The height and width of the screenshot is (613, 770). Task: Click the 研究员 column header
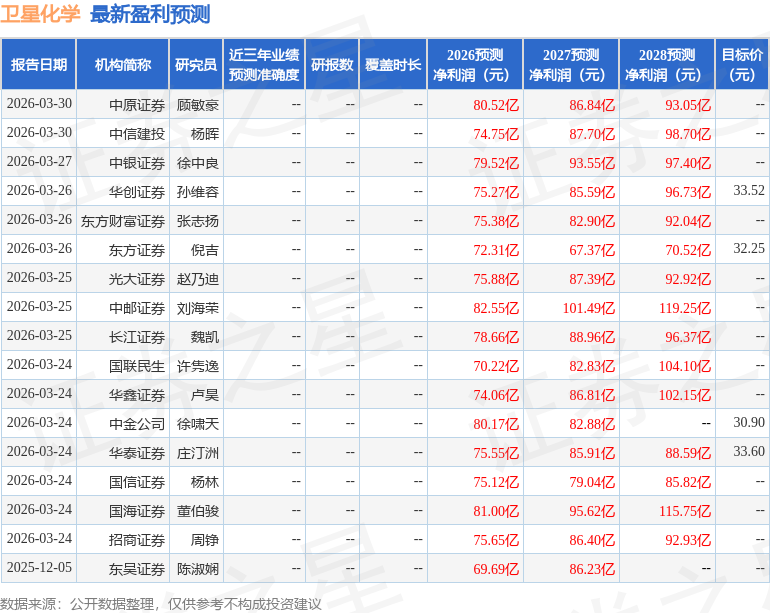point(196,65)
